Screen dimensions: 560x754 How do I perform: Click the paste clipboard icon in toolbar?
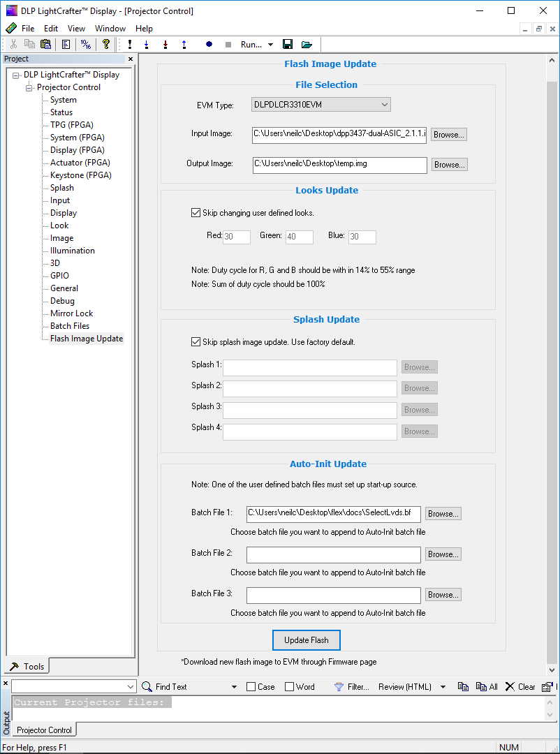[x=45, y=44]
